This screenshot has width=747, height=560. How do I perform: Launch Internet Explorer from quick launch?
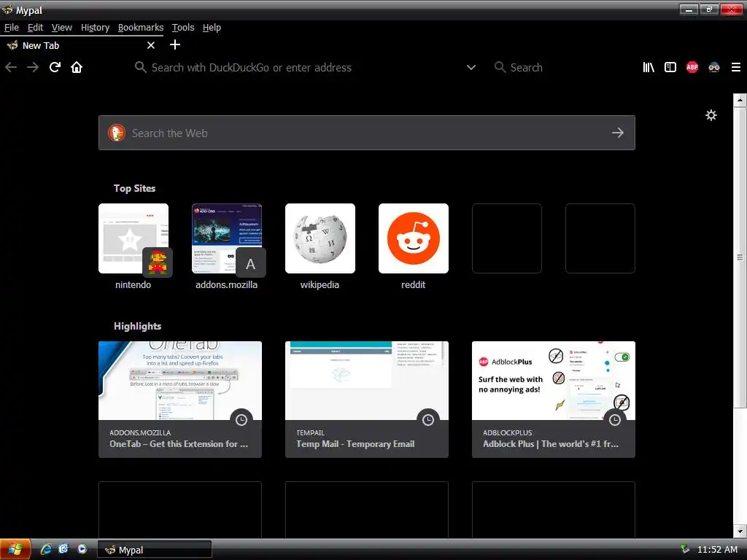coord(46,549)
